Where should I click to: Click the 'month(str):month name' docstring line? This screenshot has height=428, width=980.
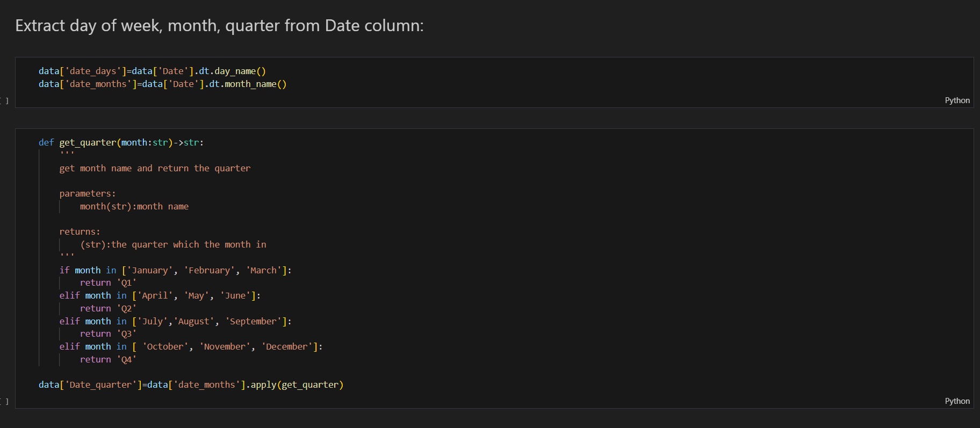click(x=134, y=207)
